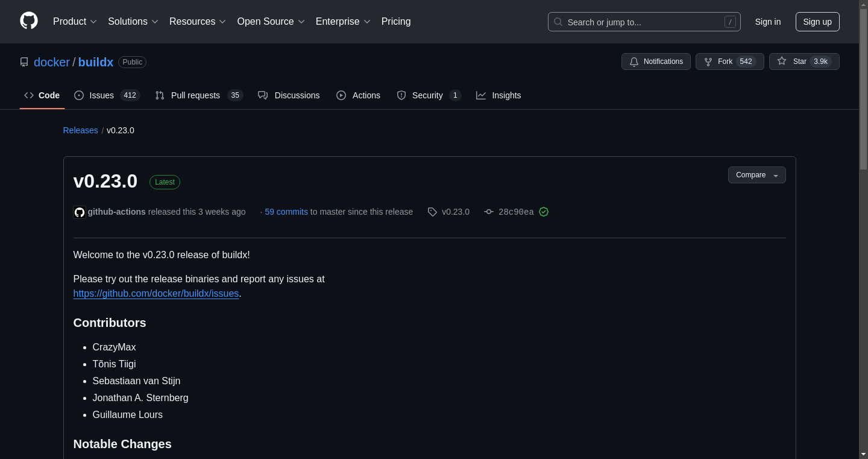Expand the Solutions menu
Viewport: 868px width, 459px height.
(133, 22)
